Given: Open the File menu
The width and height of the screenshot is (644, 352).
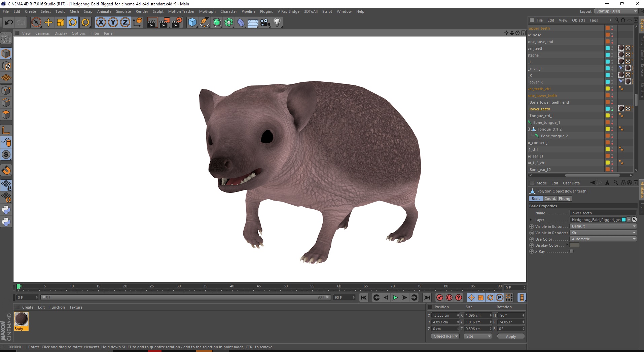Looking at the screenshot, I should click(x=6, y=11).
